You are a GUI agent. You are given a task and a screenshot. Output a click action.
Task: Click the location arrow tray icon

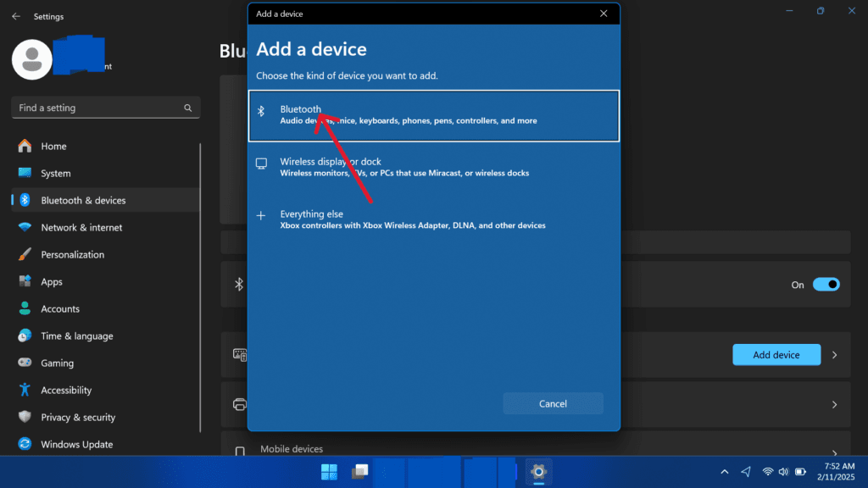click(746, 472)
